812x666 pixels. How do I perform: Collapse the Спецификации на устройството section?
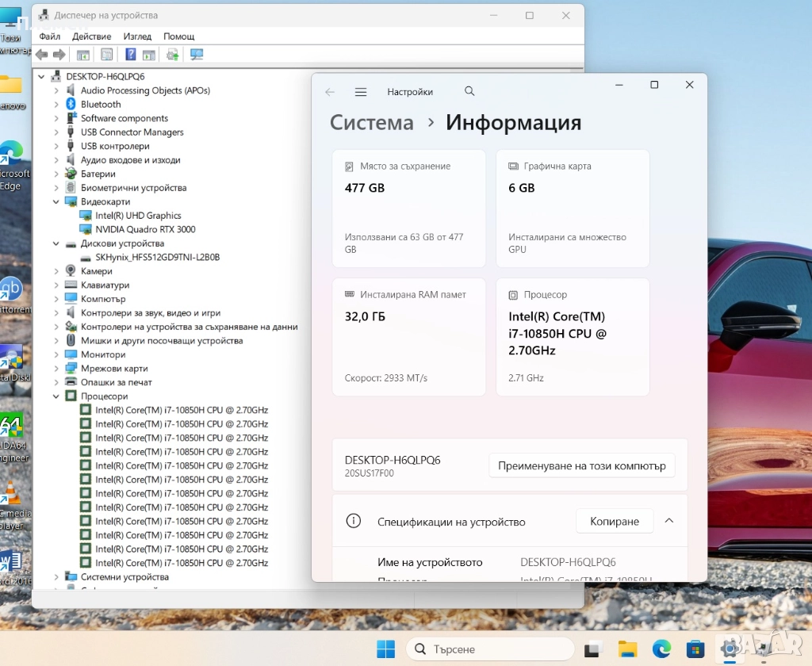668,521
